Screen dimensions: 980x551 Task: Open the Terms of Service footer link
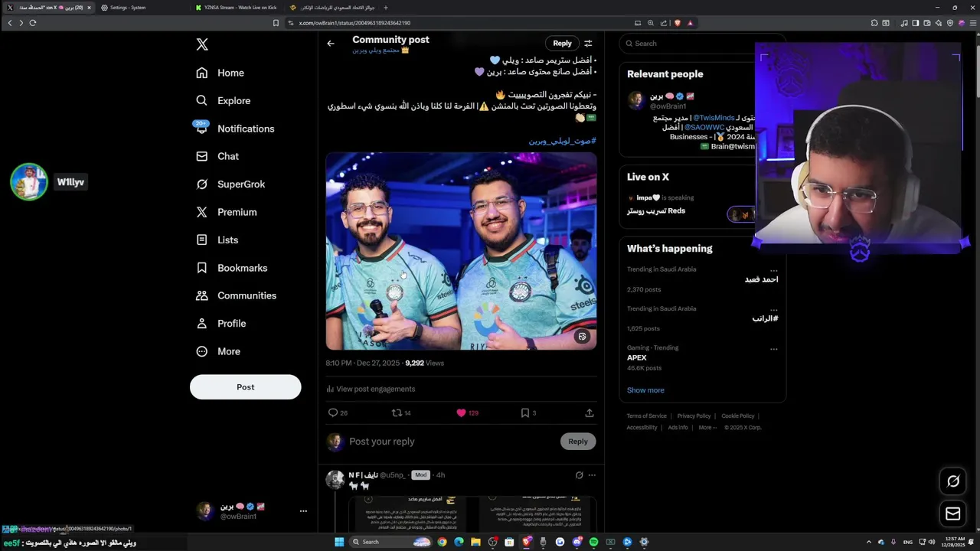pyautogui.click(x=646, y=416)
